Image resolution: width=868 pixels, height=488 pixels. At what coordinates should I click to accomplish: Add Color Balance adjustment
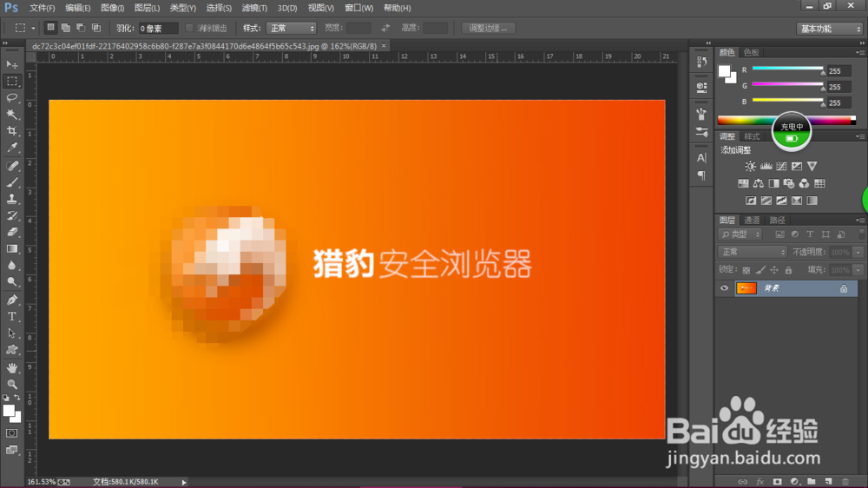759,183
